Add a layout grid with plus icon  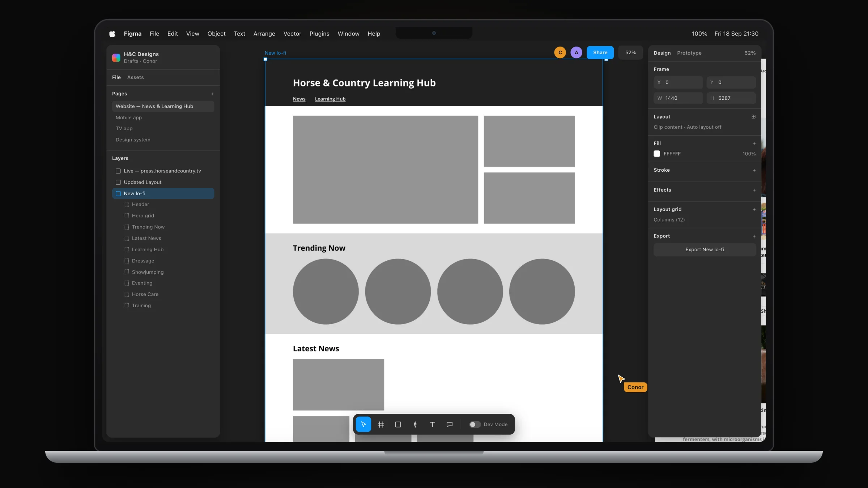coord(754,210)
